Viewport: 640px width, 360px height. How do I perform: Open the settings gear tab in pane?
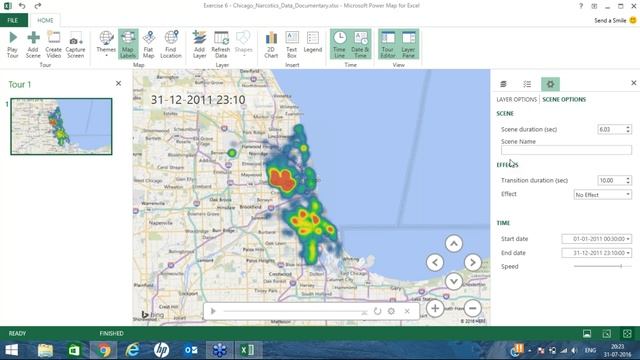(550, 84)
